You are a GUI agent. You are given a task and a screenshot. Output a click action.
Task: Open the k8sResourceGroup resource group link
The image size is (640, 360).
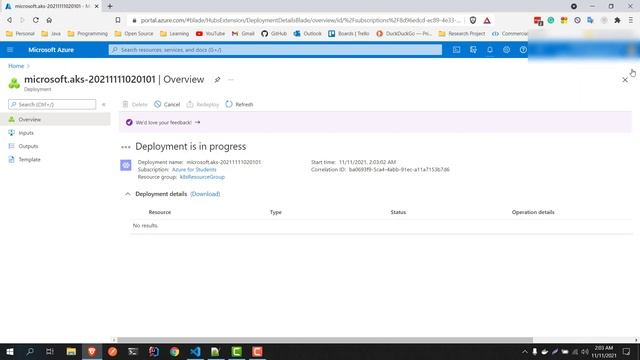202,177
